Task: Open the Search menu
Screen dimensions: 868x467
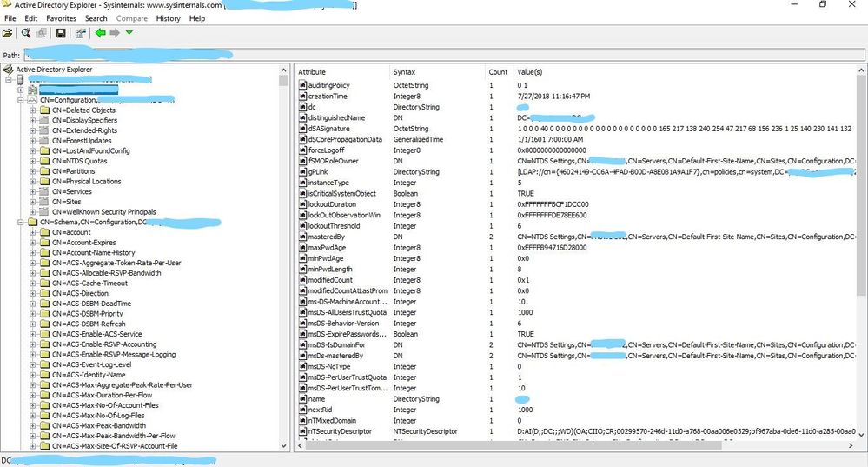Action: click(x=96, y=18)
